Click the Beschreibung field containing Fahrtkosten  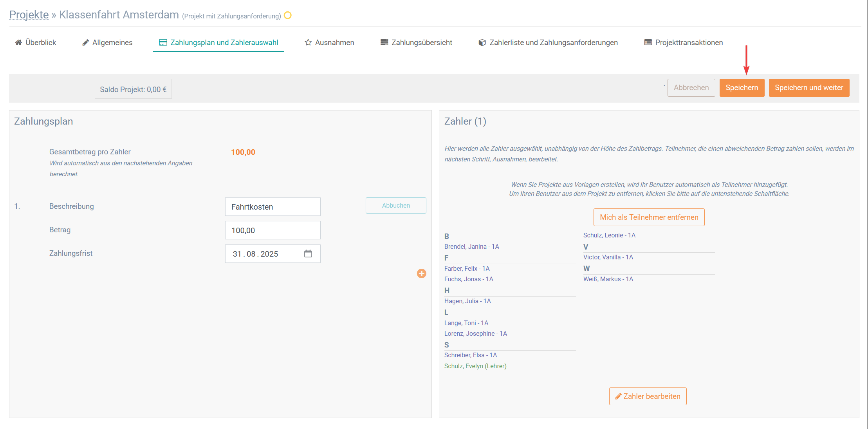pos(272,207)
